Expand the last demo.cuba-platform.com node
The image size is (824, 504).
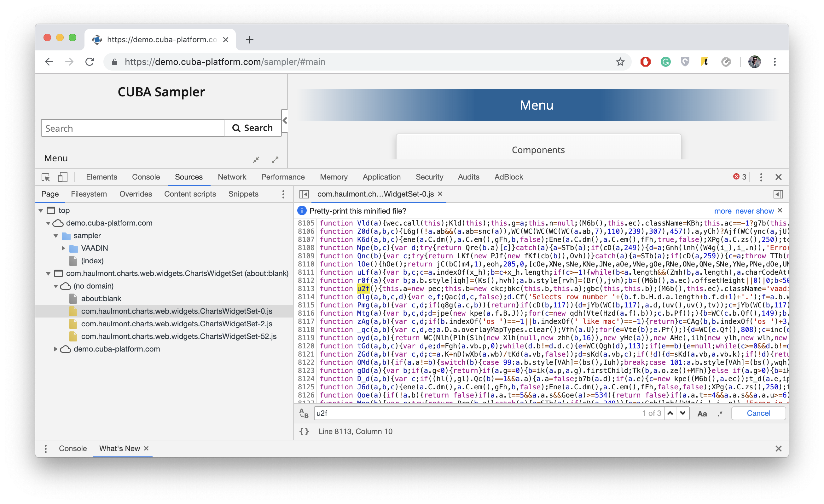pyautogui.click(x=56, y=349)
